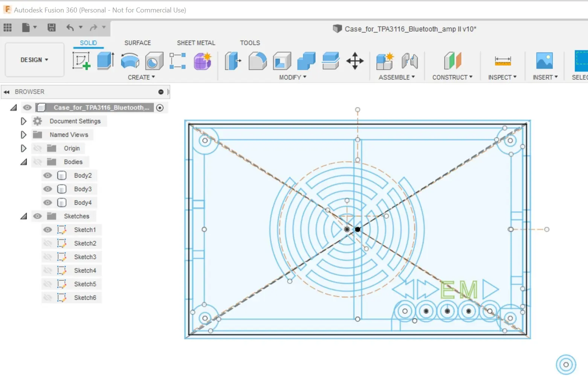Expand the Named Views folder
This screenshot has width=588, height=385.
tap(23, 135)
